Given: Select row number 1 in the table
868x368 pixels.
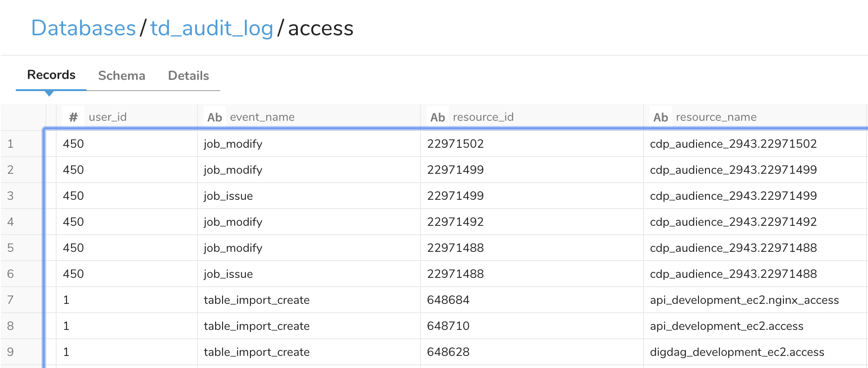Looking at the screenshot, I should [x=11, y=144].
